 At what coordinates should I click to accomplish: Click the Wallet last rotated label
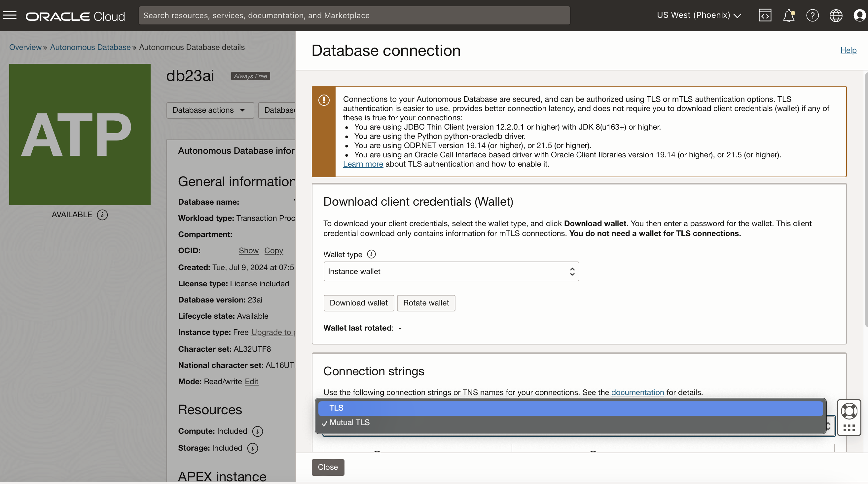coord(358,328)
